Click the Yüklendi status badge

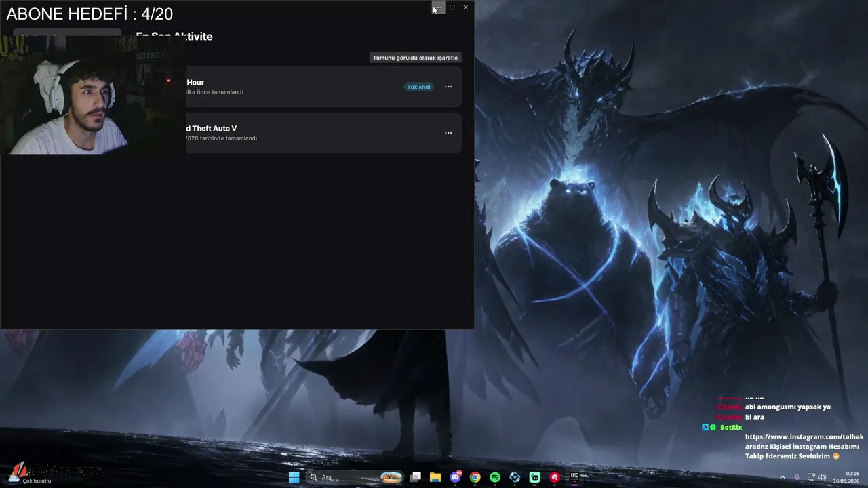click(418, 87)
